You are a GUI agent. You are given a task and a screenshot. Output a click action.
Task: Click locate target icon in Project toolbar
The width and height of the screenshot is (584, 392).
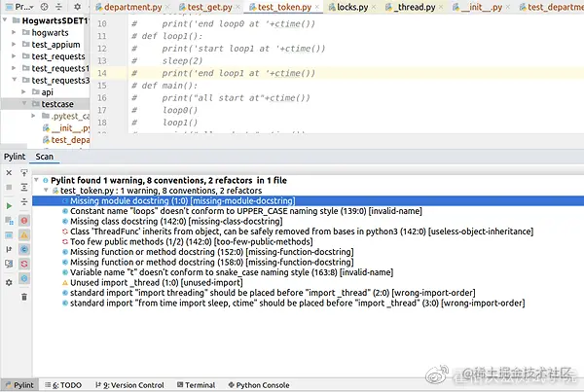pyautogui.click(x=45, y=7)
